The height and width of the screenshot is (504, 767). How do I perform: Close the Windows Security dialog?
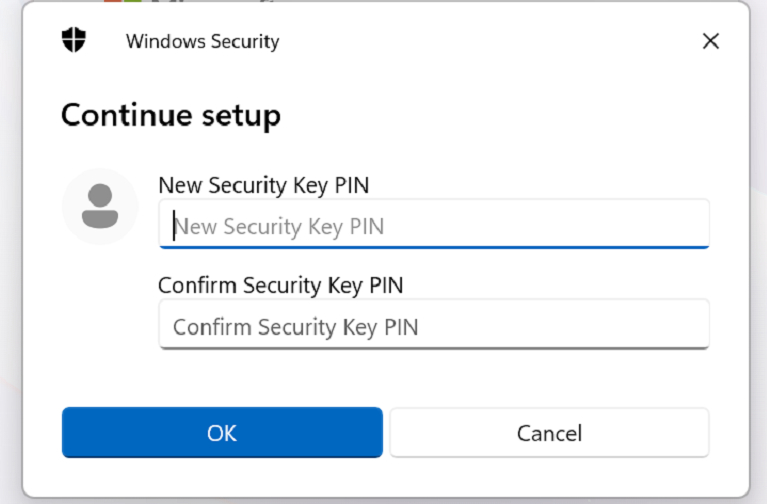coord(710,41)
